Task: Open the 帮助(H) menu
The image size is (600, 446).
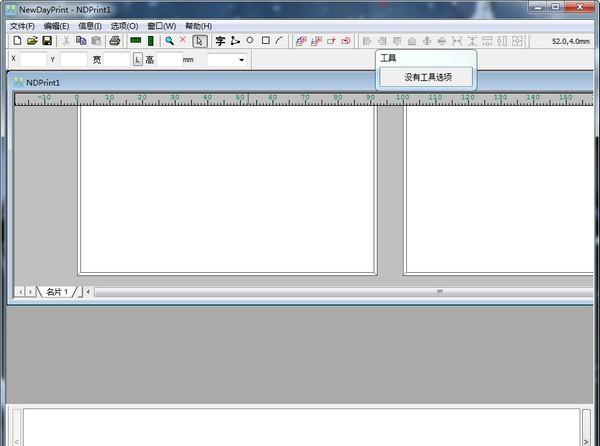Action: pyautogui.click(x=199, y=26)
